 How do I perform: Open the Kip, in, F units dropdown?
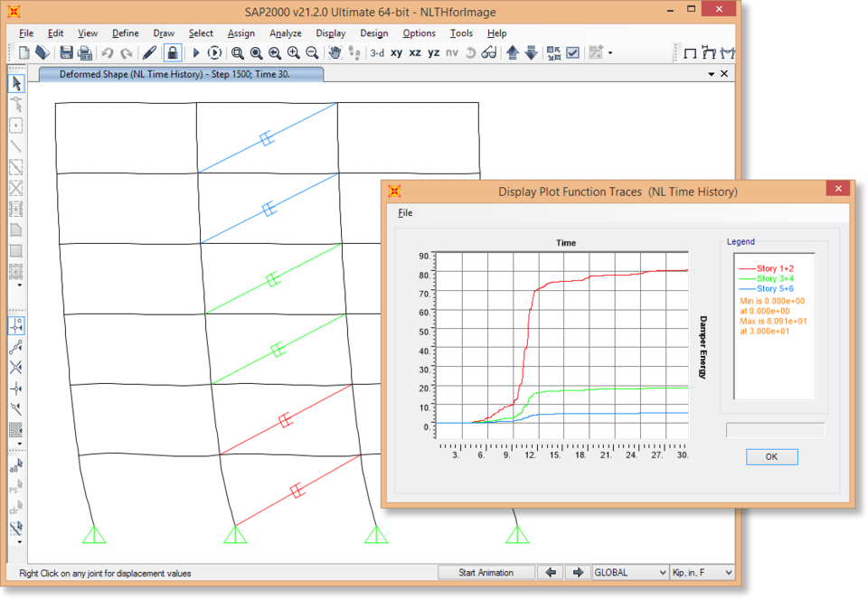click(702, 573)
